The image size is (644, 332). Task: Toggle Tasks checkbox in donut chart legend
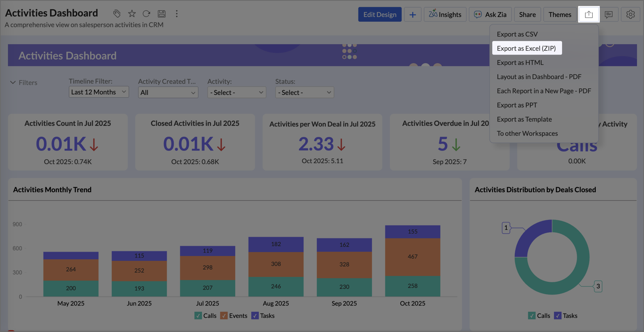pyautogui.click(x=558, y=316)
